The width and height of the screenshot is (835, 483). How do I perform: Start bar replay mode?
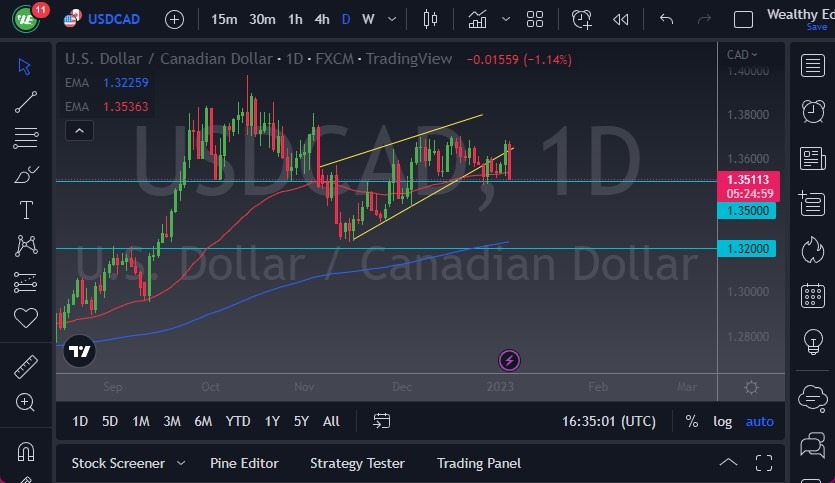click(620, 20)
